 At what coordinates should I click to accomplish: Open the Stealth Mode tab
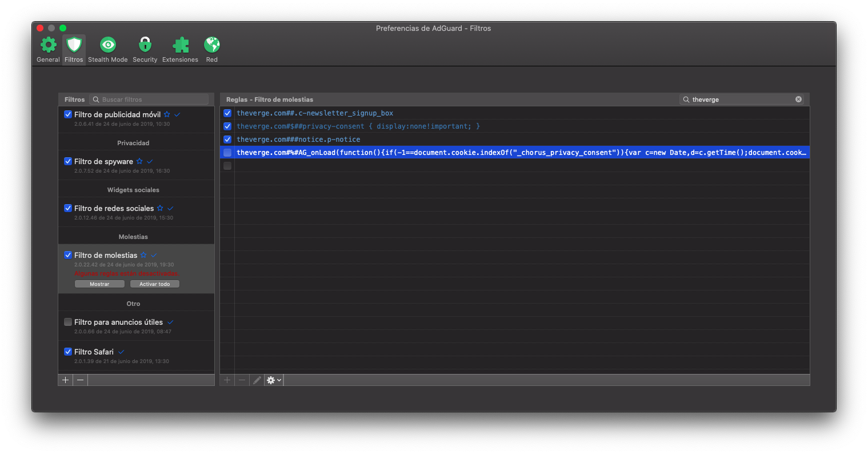(x=107, y=50)
